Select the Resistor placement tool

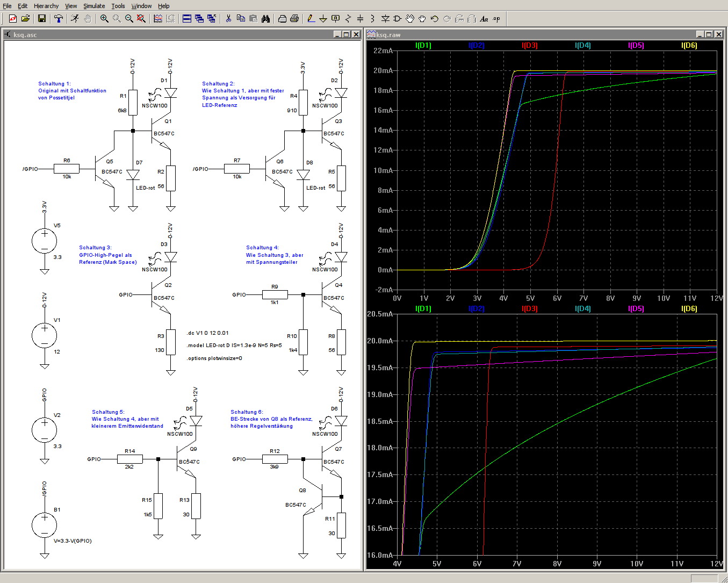tap(348, 19)
